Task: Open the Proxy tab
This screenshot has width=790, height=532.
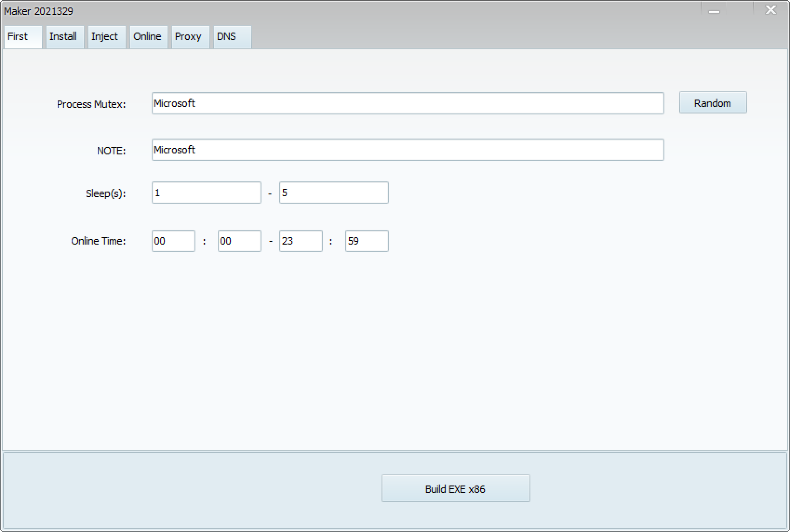Action: (x=189, y=37)
